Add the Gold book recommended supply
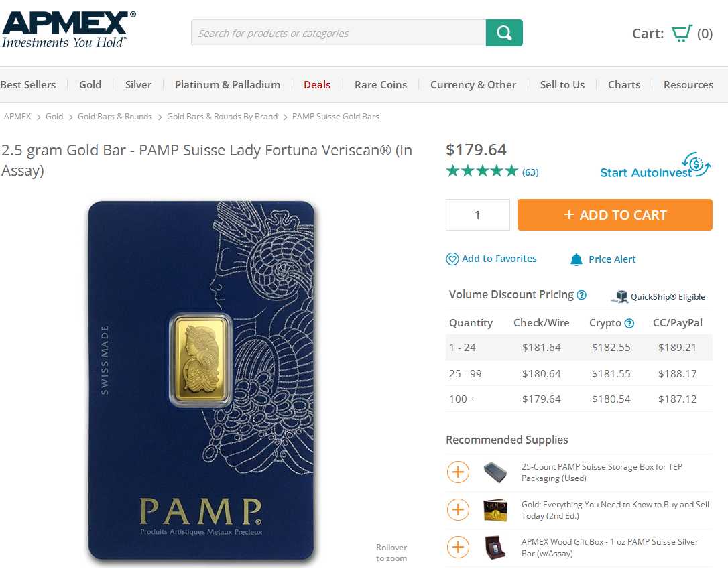The width and height of the screenshot is (728, 579). (x=458, y=510)
